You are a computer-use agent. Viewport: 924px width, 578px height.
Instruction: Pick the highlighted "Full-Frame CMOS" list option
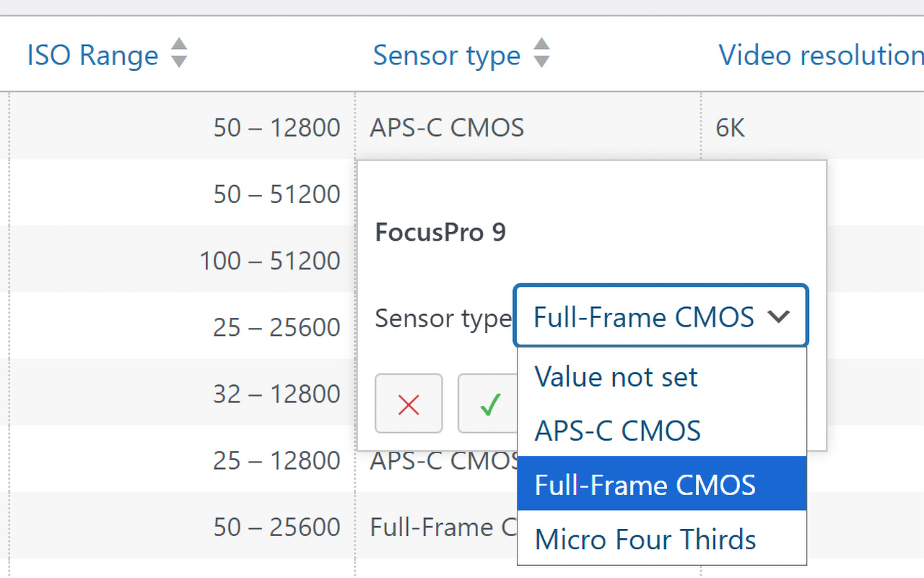coord(645,484)
